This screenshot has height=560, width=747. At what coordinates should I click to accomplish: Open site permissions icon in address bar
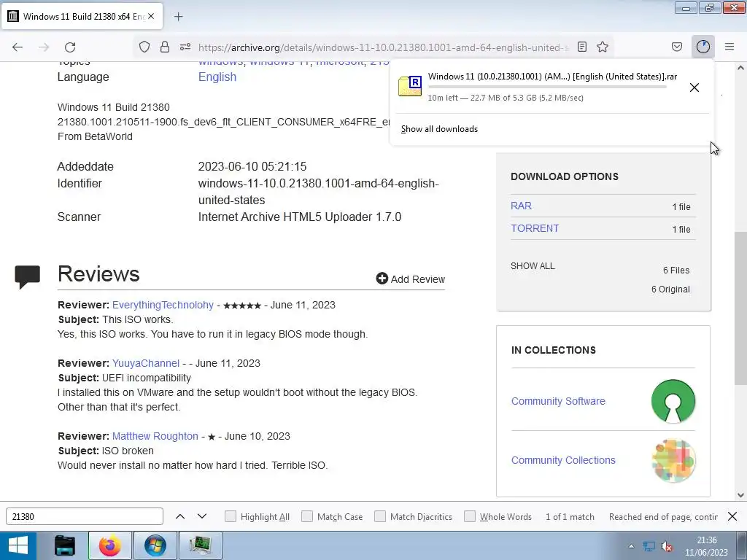point(185,47)
